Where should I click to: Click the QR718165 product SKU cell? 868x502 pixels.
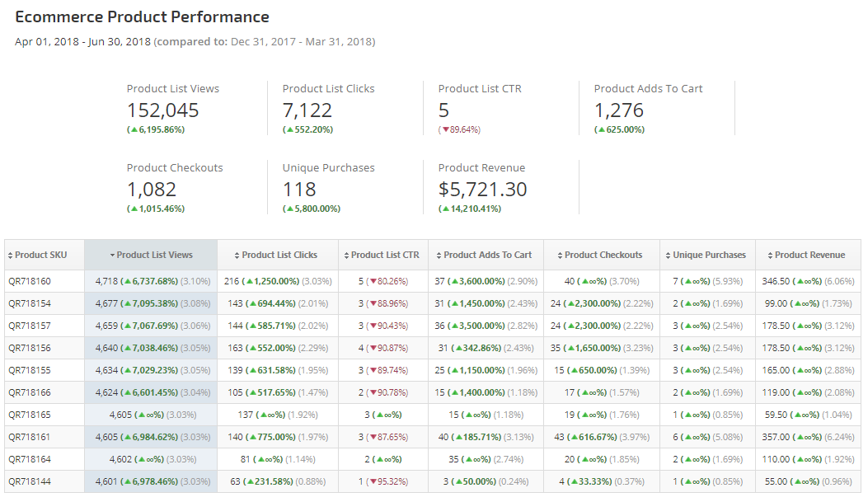(x=30, y=415)
